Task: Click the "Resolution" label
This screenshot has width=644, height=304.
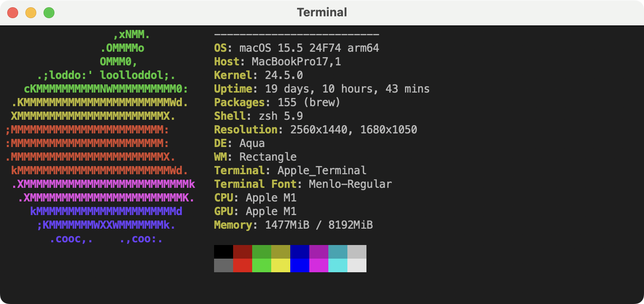Action: (x=246, y=130)
